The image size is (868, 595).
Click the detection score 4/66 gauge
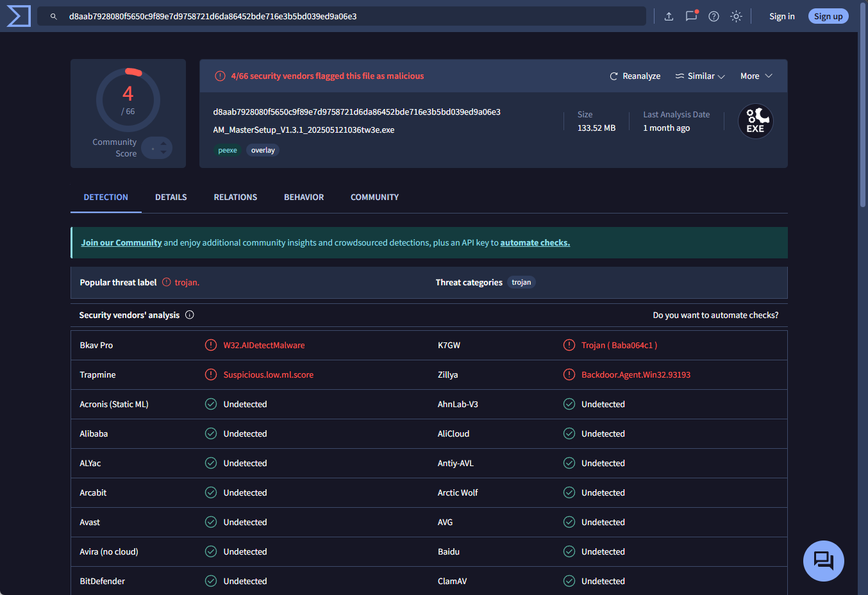[x=128, y=100]
